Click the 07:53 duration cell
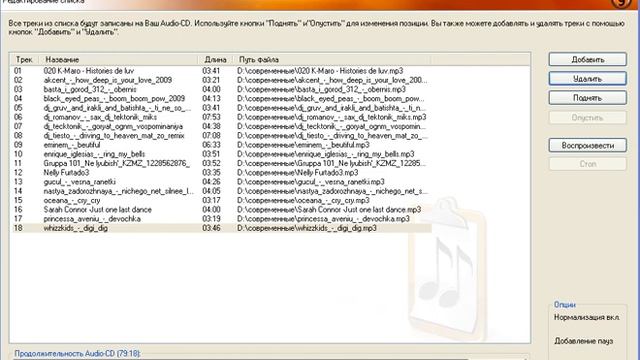 click(x=211, y=117)
